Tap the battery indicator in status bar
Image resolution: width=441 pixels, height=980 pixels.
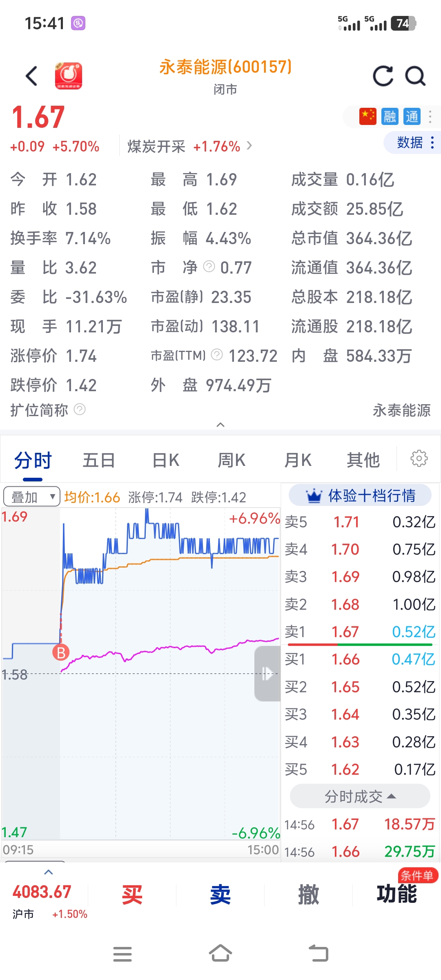click(403, 23)
